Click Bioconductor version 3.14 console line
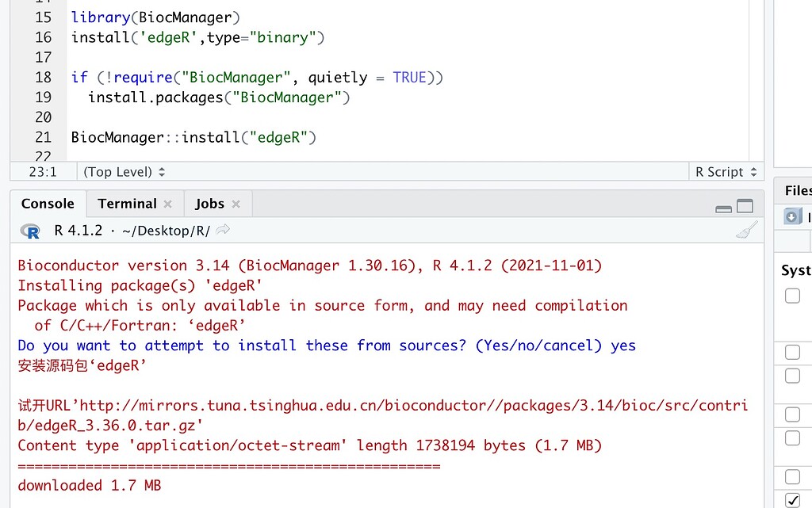The width and height of the screenshot is (812, 508). click(310, 265)
